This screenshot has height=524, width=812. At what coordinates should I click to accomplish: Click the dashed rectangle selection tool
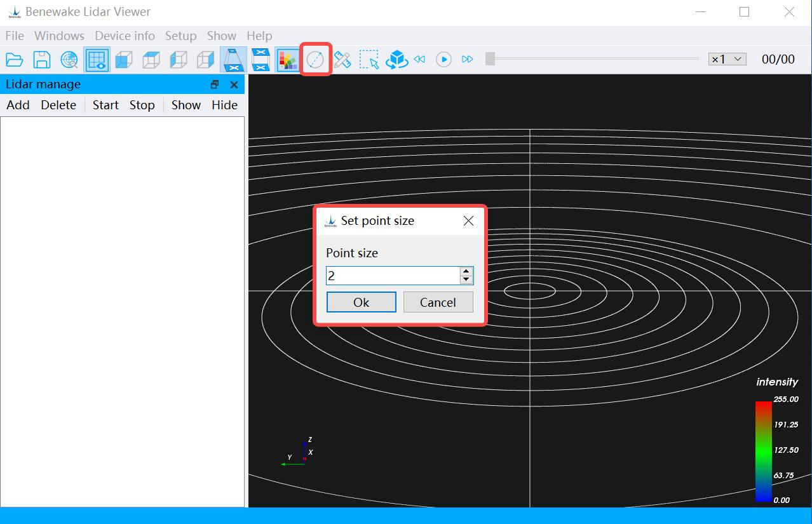click(x=370, y=60)
